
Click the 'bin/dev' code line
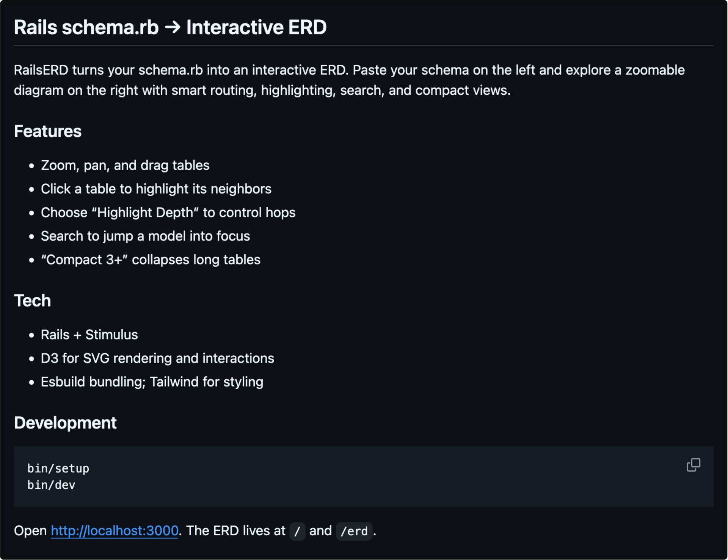pyautogui.click(x=52, y=485)
